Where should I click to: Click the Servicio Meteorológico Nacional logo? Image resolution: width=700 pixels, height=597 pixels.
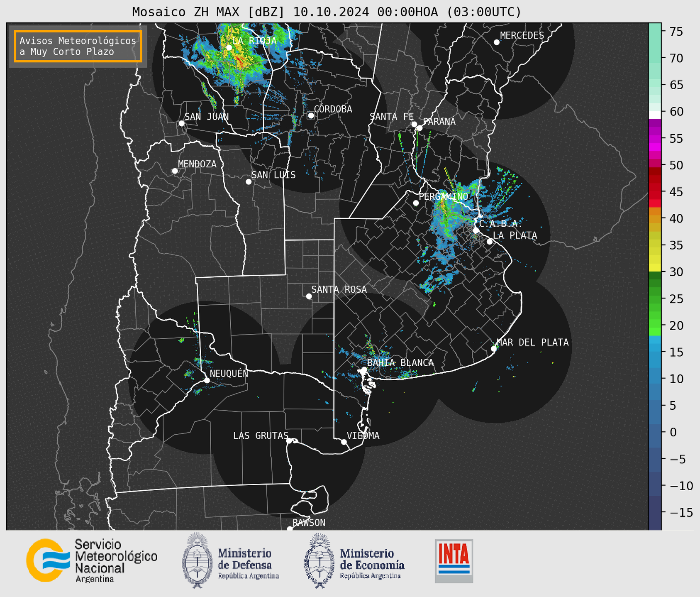[x=48, y=560]
